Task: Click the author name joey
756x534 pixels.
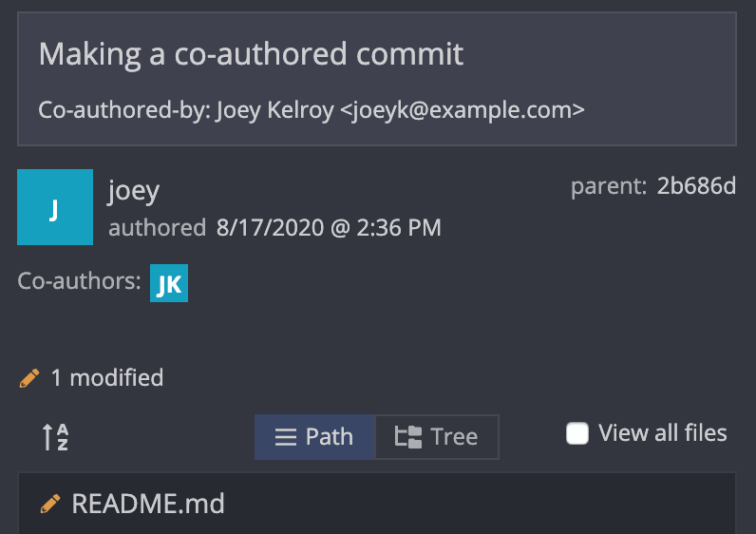Action: coord(134,191)
